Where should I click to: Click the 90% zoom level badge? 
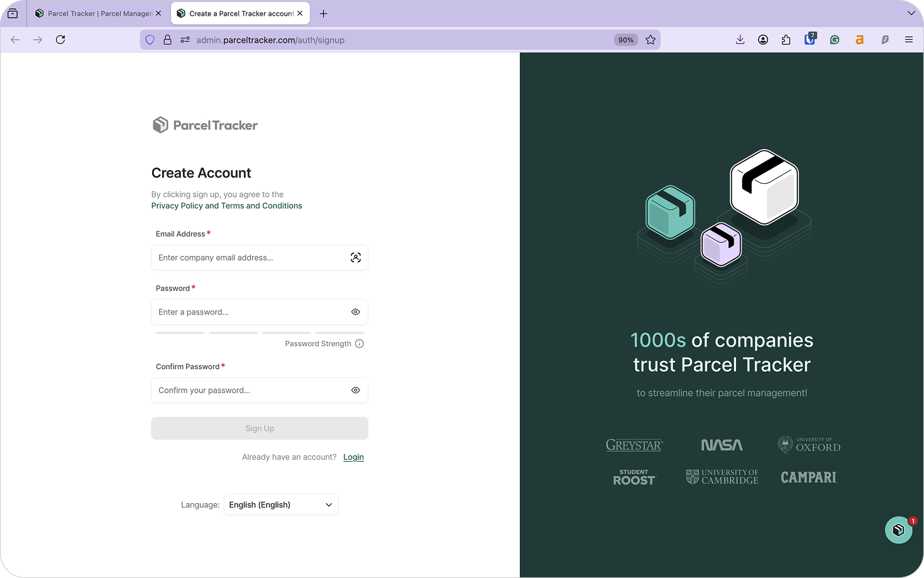(625, 40)
